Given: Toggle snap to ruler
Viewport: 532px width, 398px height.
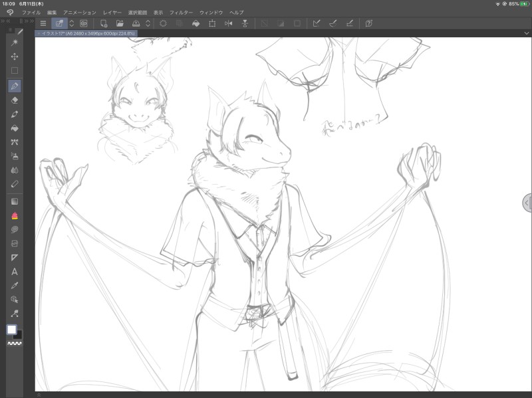Looking at the screenshot, I should pos(317,23).
